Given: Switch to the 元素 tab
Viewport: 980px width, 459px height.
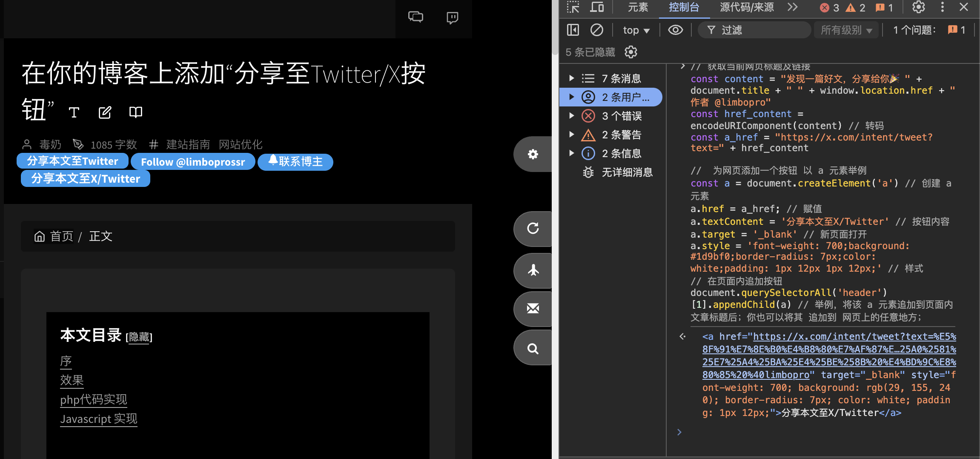Looking at the screenshot, I should click(638, 7).
